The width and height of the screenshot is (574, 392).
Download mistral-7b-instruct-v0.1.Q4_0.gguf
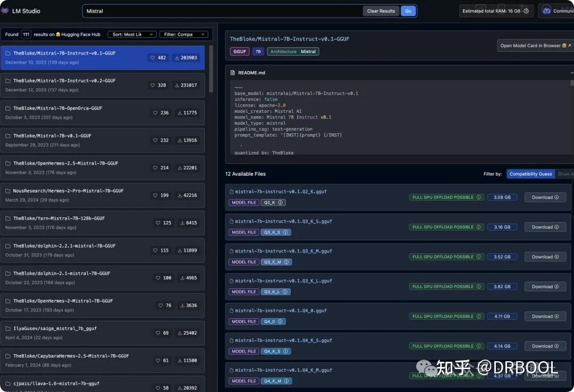(x=544, y=316)
